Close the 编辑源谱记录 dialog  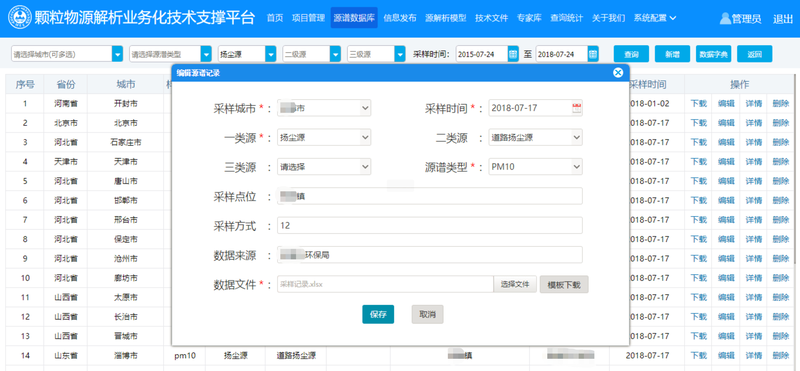[x=618, y=72]
